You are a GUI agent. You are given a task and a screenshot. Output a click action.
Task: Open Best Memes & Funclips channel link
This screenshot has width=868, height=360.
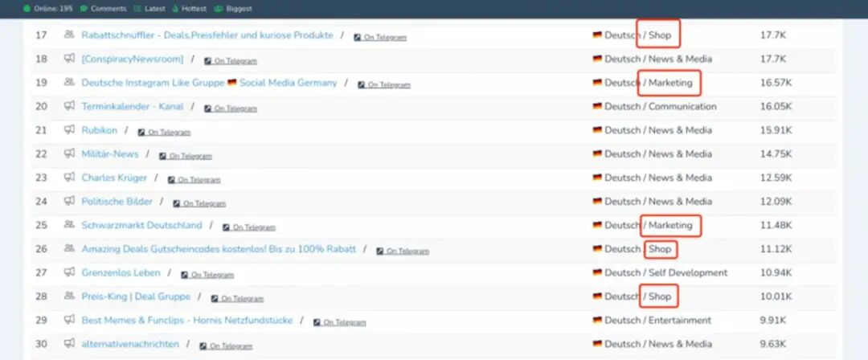click(187, 321)
